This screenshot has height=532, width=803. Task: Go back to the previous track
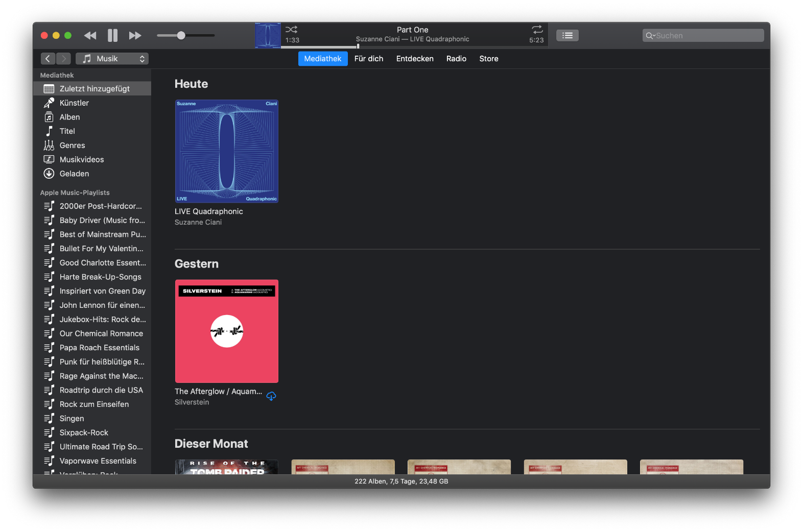click(x=90, y=35)
